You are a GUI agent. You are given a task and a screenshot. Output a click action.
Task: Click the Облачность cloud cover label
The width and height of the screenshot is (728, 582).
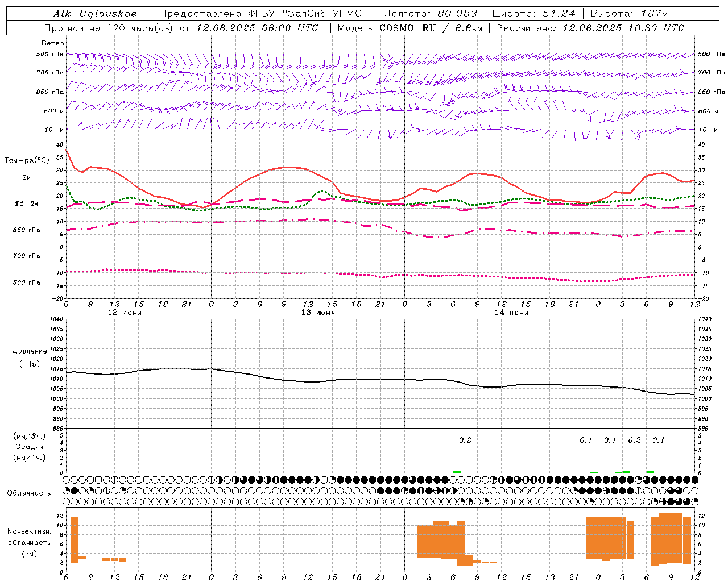click(x=29, y=493)
